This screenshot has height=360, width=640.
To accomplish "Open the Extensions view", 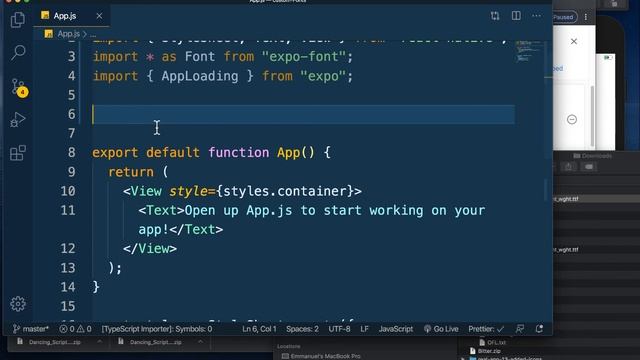I will (18, 153).
